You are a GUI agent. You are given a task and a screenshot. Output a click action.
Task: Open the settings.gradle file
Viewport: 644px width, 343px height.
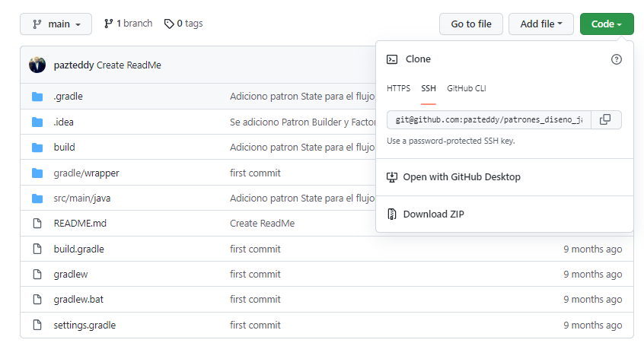click(84, 326)
